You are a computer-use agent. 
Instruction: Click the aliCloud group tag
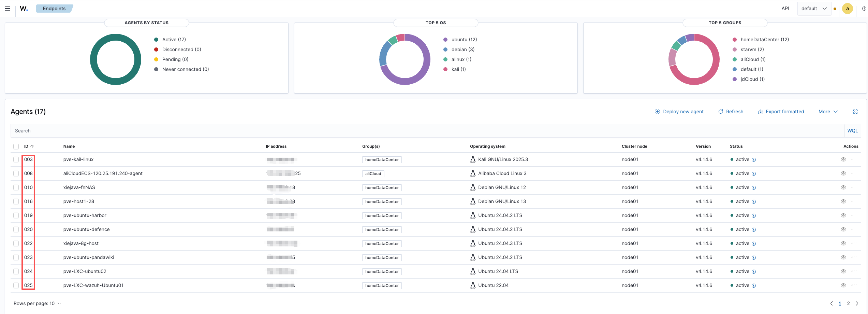(x=373, y=174)
